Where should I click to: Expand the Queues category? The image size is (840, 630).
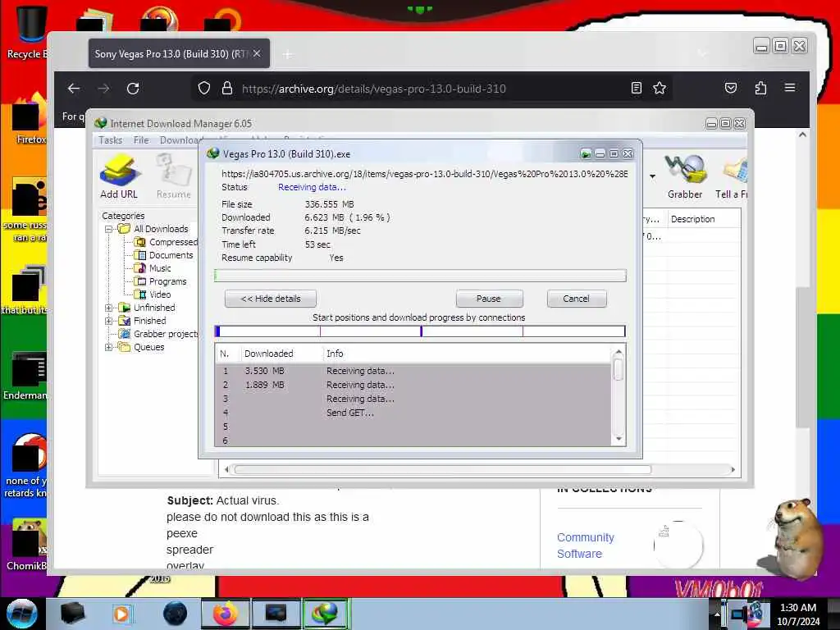click(108, 347)
